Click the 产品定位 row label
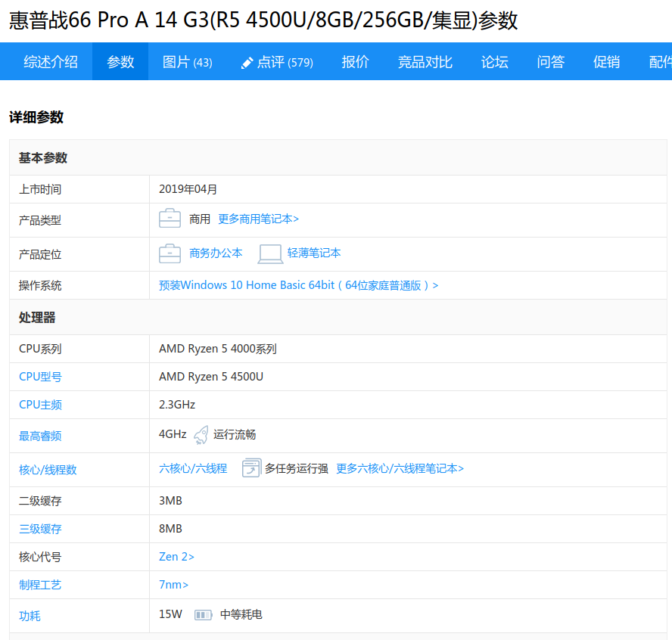This screenshot has height=640, width=672. pos(40,254)
